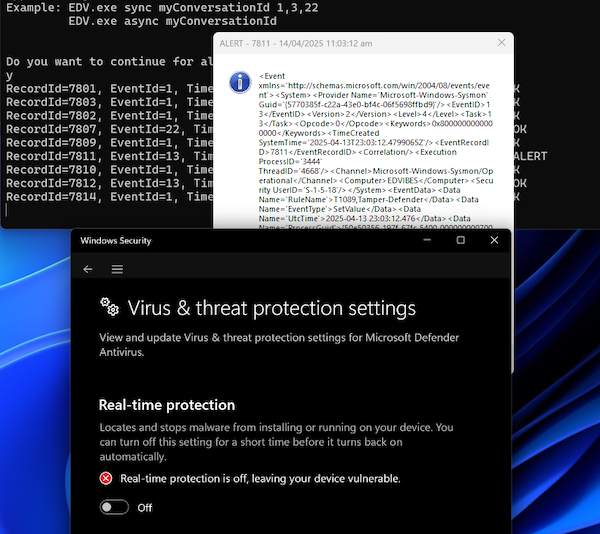The width and height of the screenshot is (600, 534).
Task: Click the ALERT status text in the terminal
Action: click(x=530, y=156)
